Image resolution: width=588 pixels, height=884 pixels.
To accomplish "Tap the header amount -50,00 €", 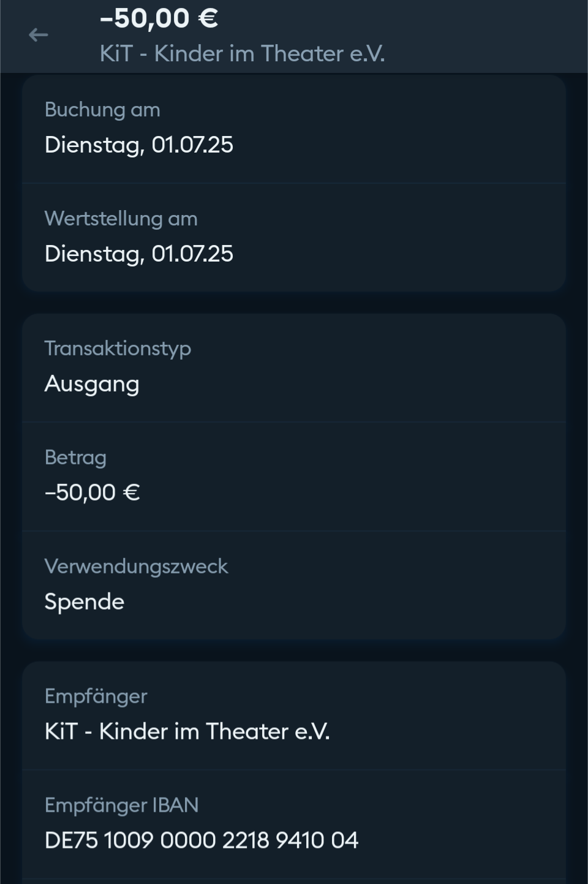I will (158, 18).
